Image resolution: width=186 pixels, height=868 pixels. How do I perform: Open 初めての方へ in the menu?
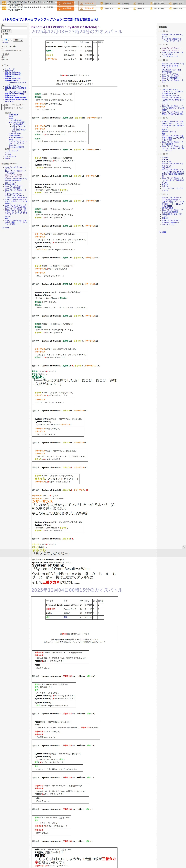(10, 71)
